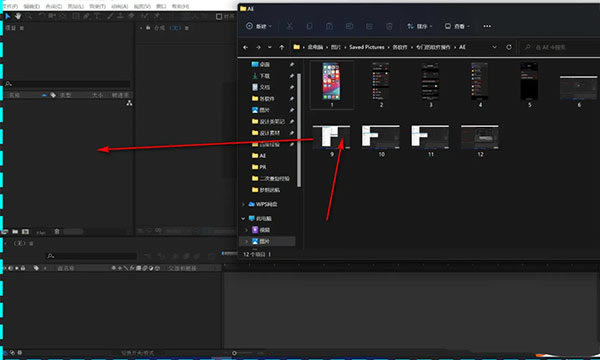
Task: Go back in Explorer navigation
Action: (245, 47)
